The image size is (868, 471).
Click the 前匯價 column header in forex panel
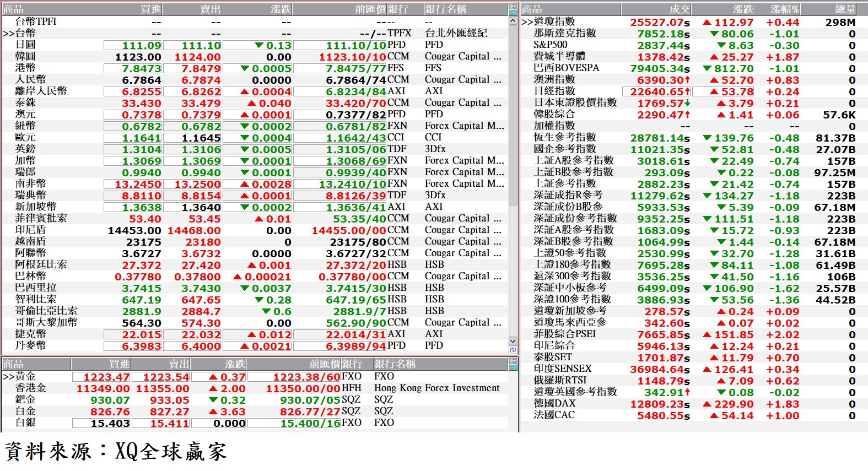tap(339, 9)
